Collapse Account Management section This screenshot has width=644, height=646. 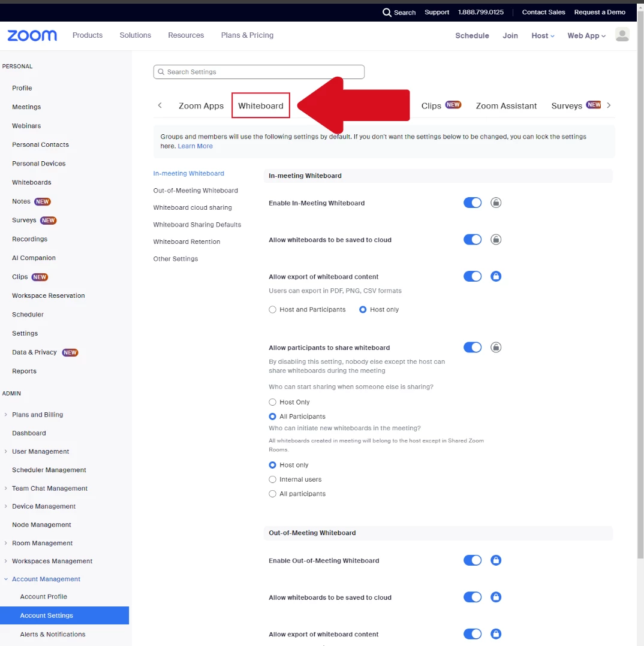pos(6,579)
